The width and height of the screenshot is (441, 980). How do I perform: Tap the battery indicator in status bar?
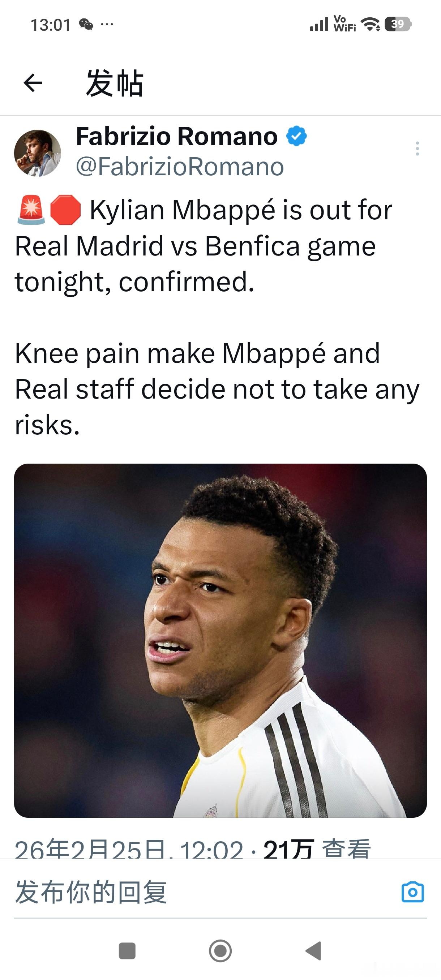(x=398, y=24)
